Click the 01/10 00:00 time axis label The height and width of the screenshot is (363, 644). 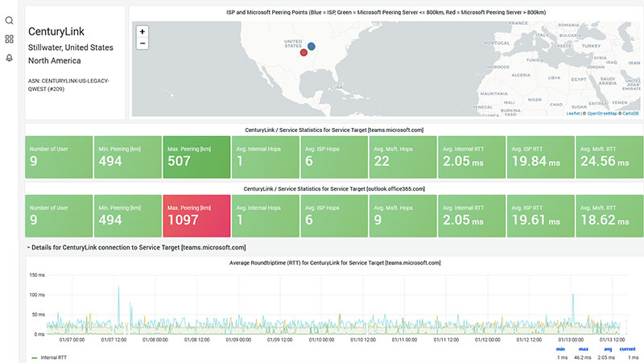321,340
